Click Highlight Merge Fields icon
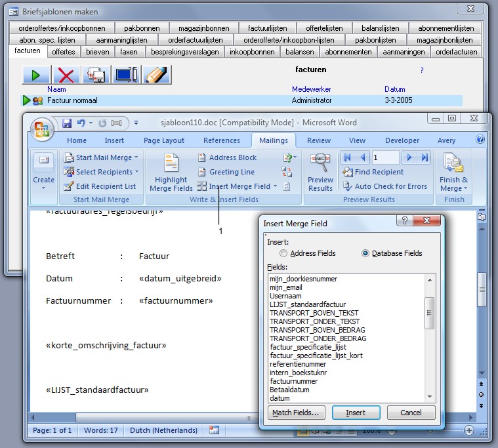This screenshot has width=498, height=448. point(171,173)
